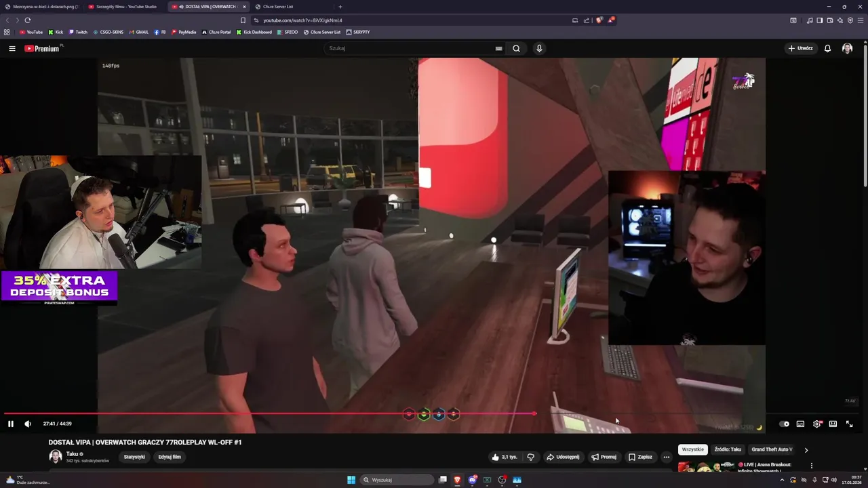
Task: Open options for Arena Breakout recommendation
Action: (812, 466)
